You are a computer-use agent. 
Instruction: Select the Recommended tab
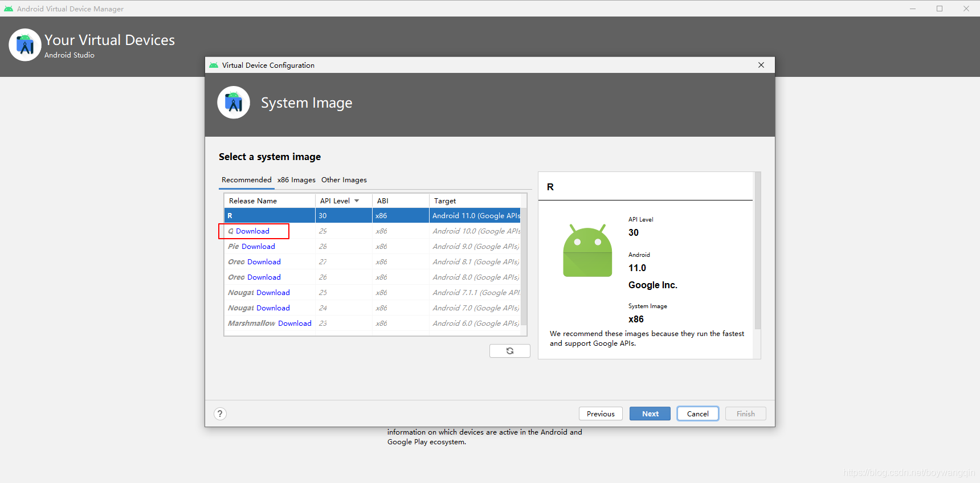[x=247, y=180]
